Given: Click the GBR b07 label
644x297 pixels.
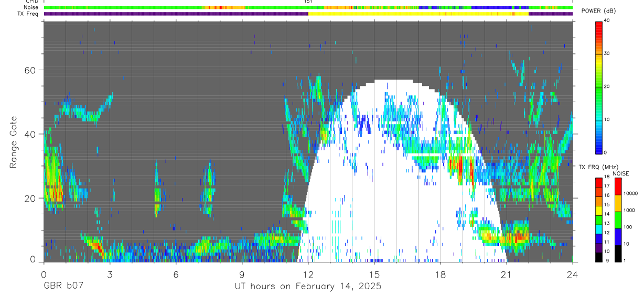Looking at the screenshot, I should coord(62,287).
